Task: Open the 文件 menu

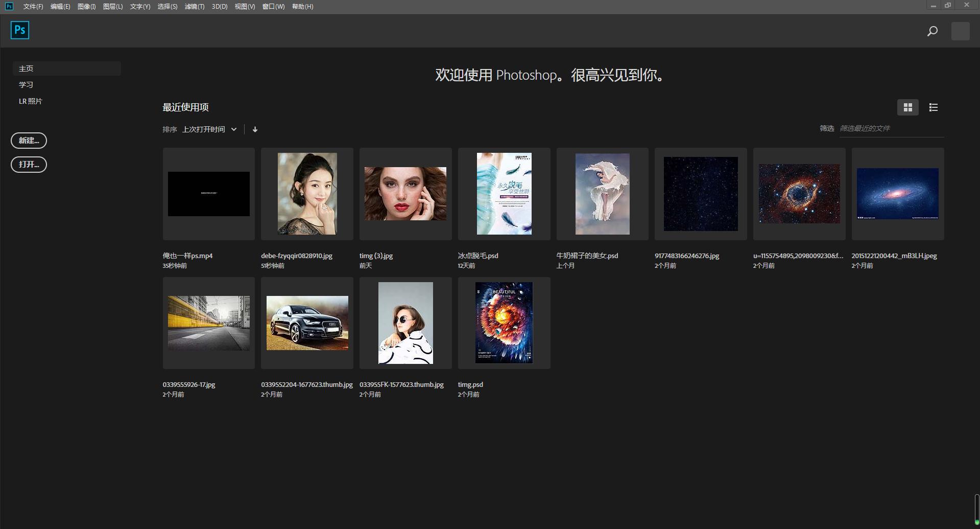Action: [33, 7]
